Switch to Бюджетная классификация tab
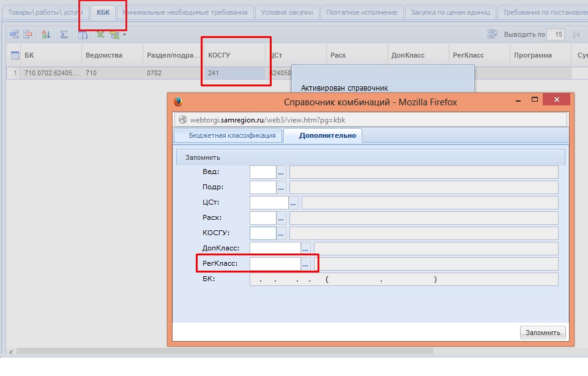The height and width of the screenshot is (376, 588). (x=228, y=135)
